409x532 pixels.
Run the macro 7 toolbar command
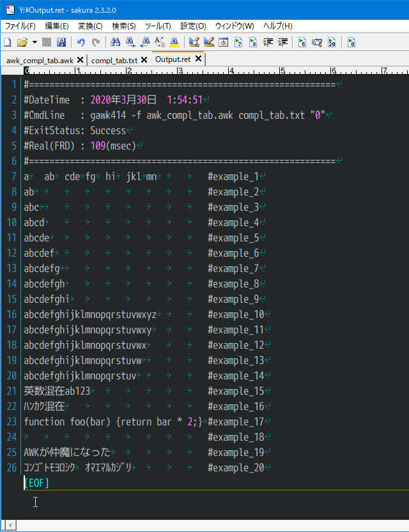238,42
